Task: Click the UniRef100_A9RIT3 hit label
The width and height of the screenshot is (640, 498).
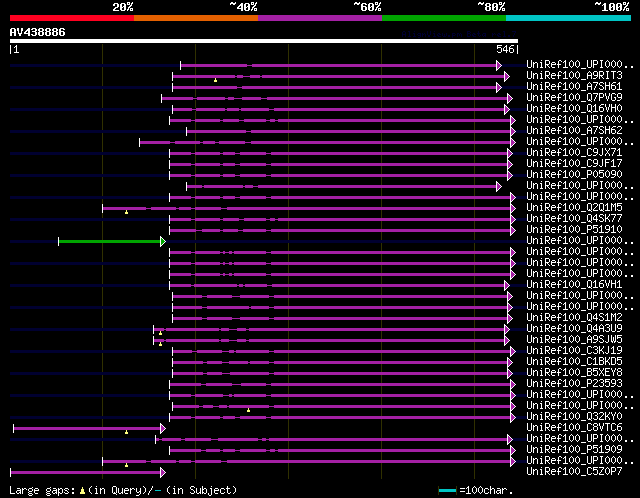Action: (574, 76)
